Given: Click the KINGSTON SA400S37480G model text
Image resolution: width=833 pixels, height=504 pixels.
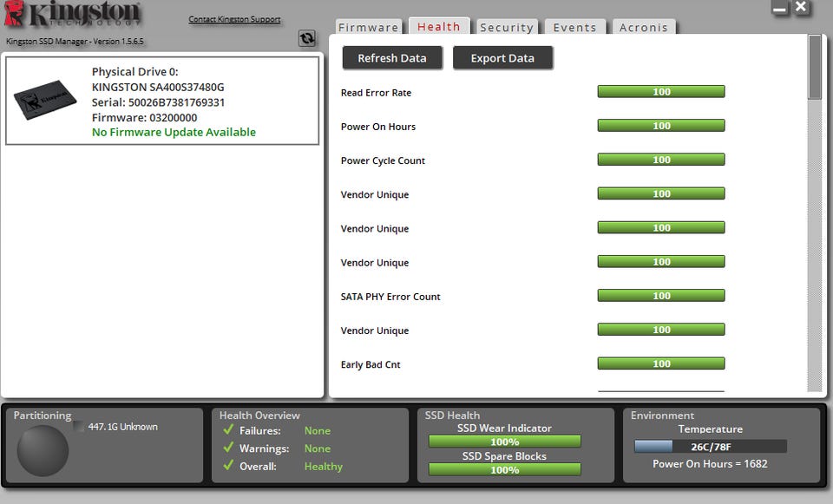Looking at the screenshot, I should (158, 87).
